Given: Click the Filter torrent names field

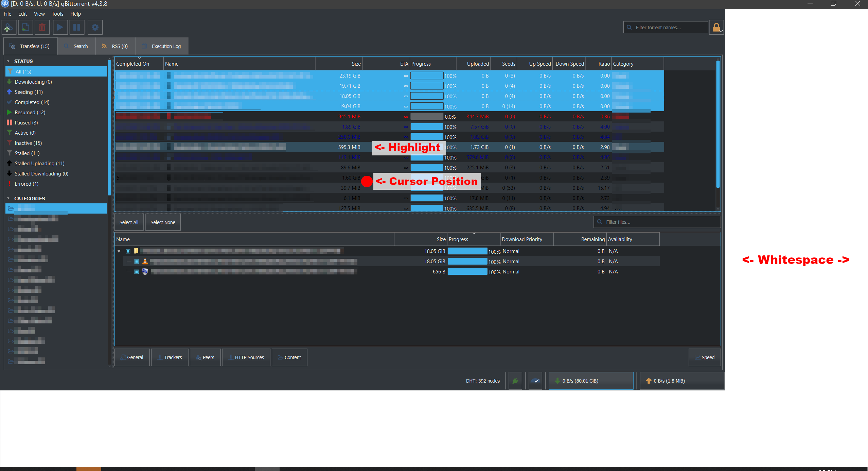Looking at the screenshot, I should (x=666, y=27).
